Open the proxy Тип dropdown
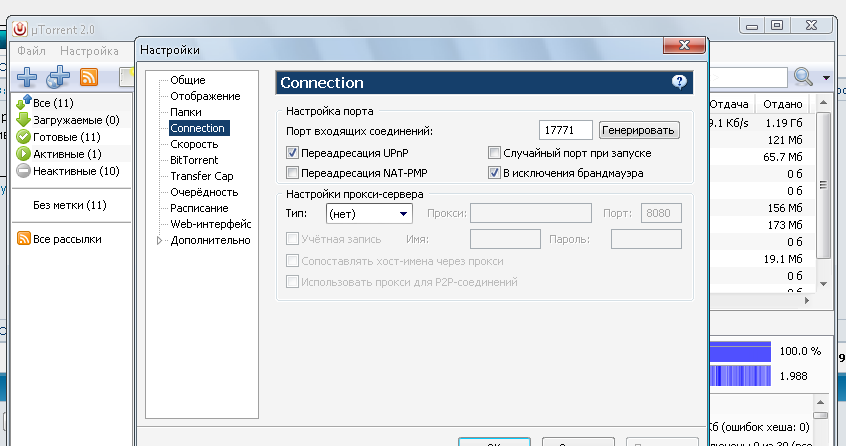The image size is (846, 446). [x=369, y=213]
